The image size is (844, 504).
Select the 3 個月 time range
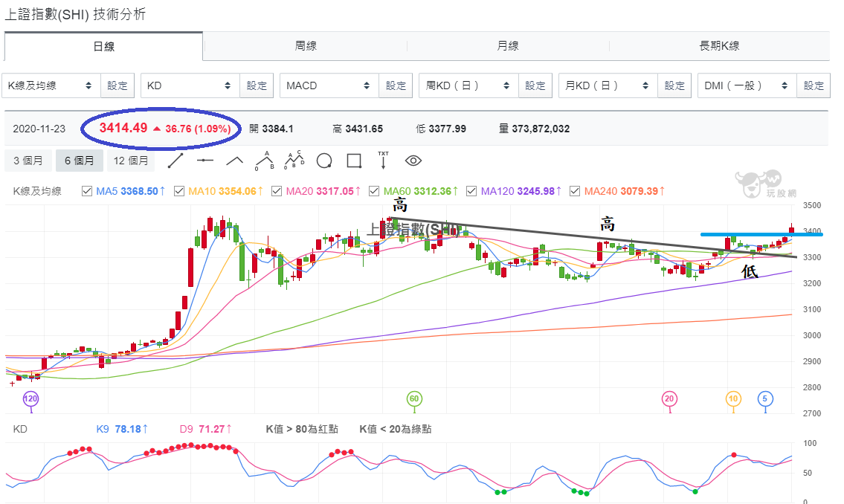click(x=28, y=161)
